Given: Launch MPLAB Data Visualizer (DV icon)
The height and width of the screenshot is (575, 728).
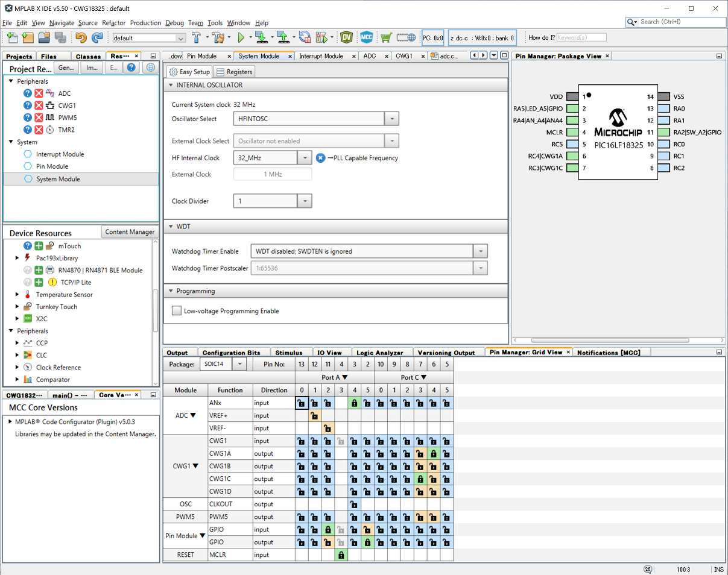Looking at the screenshot, I should 346,37.
